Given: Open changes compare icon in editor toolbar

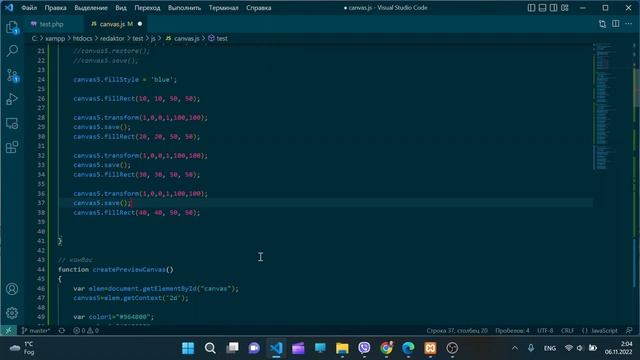Looking at the screenshot, I should (602, 24).
